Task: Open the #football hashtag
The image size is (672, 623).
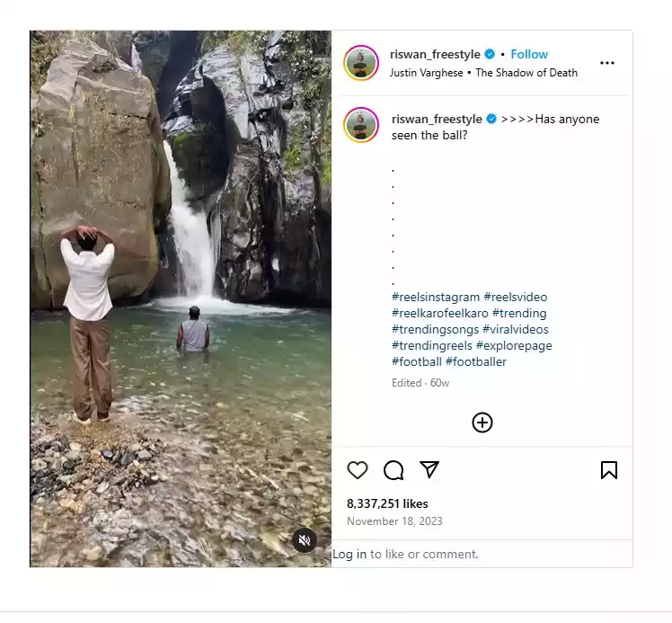Action: (x=416, y=361)
